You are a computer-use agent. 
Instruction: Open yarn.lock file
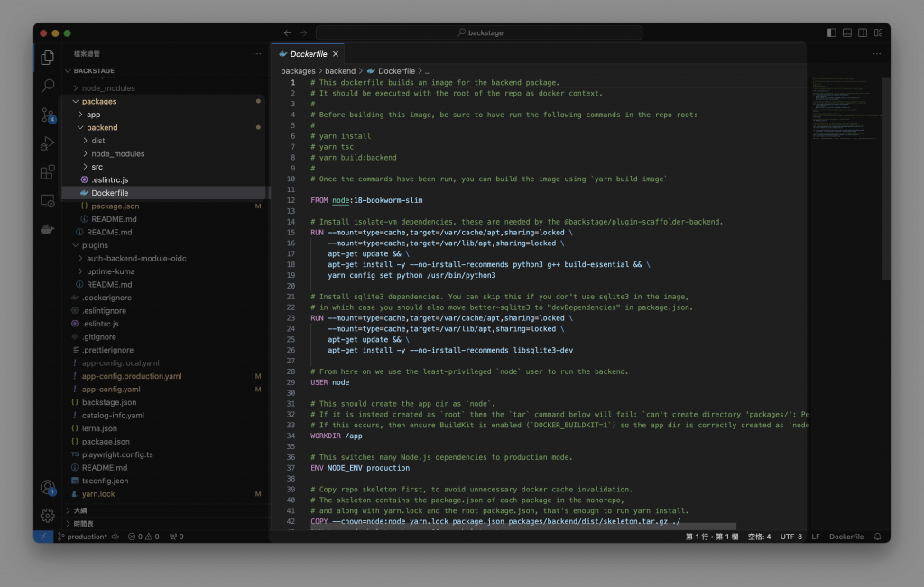tap(98, 494)
